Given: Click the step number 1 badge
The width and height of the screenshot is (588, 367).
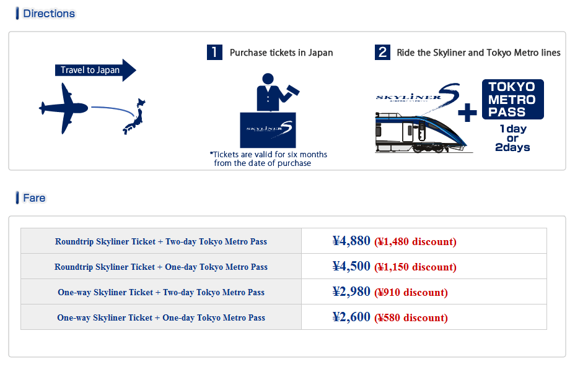Looking at the screenshot, I should point(214,52).
